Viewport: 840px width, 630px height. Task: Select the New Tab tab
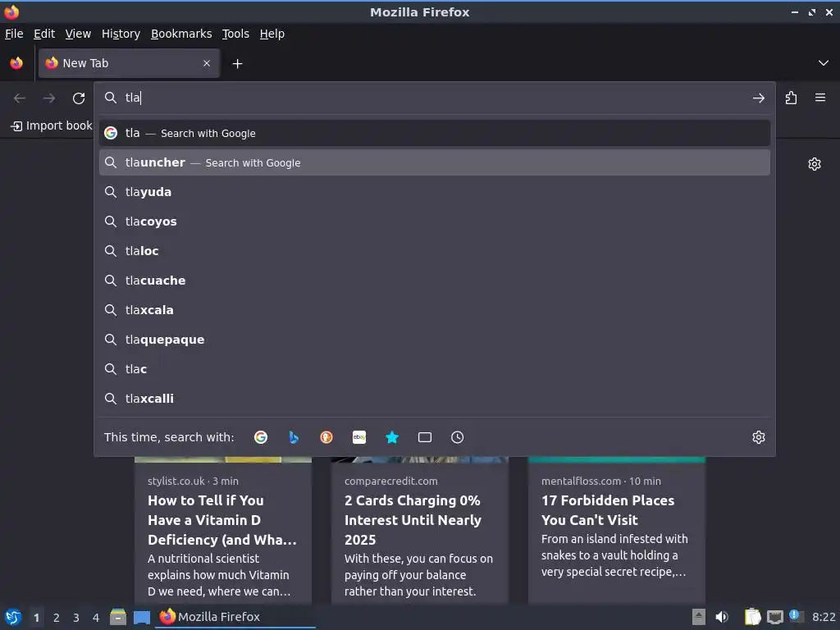(129, 63)
